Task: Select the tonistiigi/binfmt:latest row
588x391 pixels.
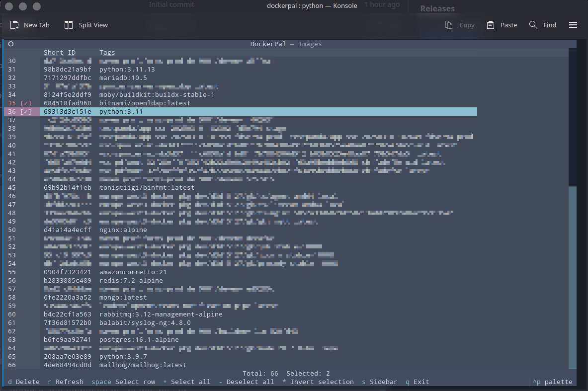Action: click(241, 187)
